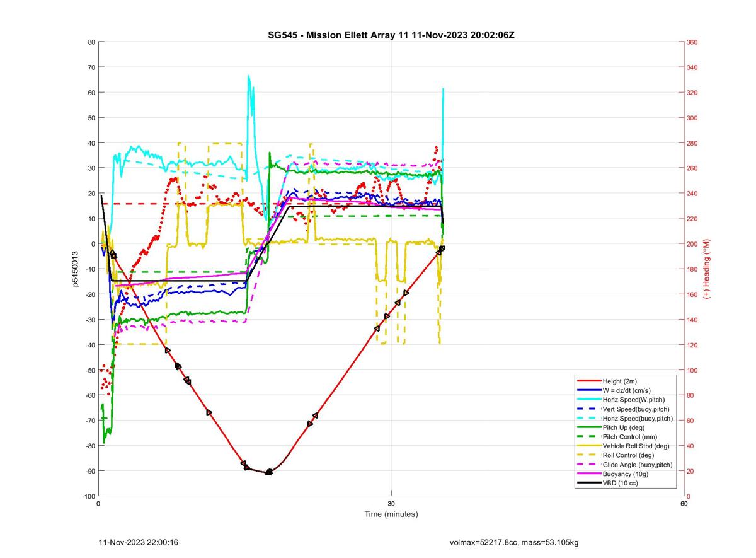Click the red heading tick label '140'

pos(692,320)
